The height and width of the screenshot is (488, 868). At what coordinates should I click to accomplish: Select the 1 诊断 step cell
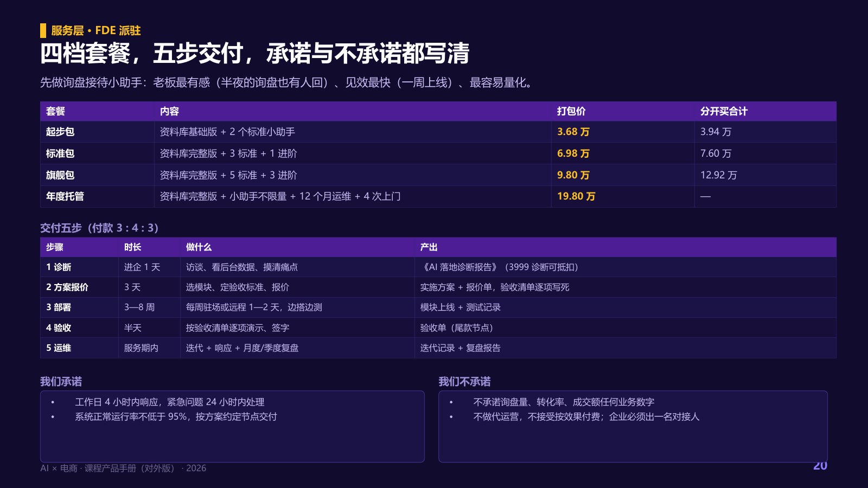(79, 267)
